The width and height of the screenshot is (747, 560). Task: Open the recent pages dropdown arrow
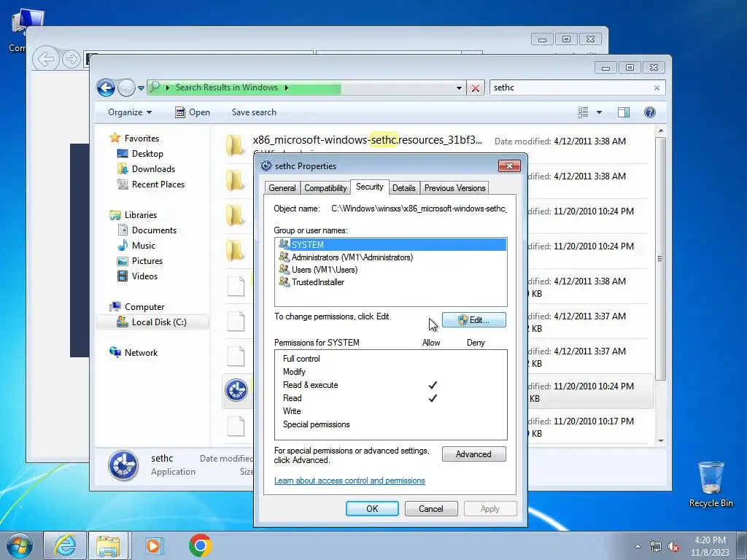tap(141, 88)
